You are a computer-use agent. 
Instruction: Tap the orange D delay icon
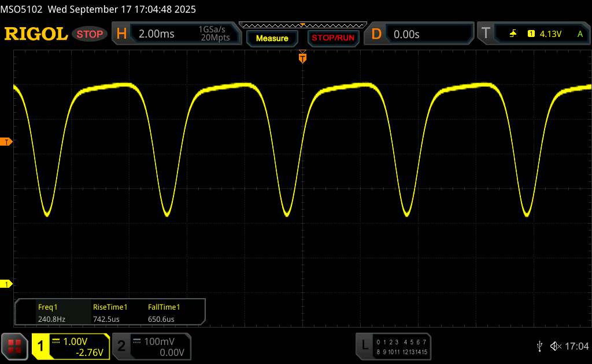pos(376,34)
